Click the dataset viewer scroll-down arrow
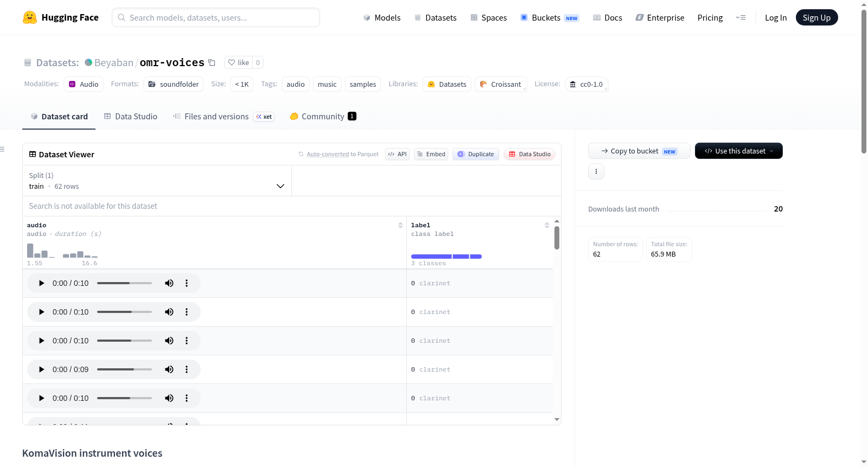The height and width of the screenshot is (467, 868). tap(557, 419)
